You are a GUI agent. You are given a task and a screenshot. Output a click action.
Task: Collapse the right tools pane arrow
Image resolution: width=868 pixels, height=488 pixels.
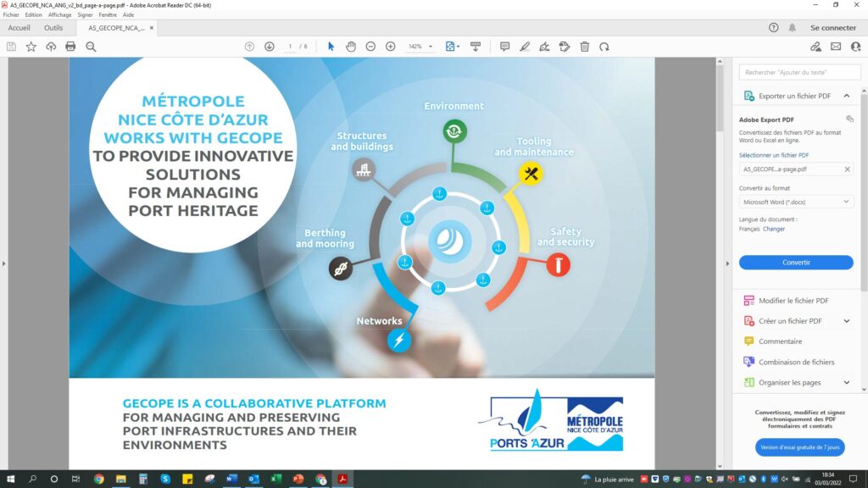[727, 263]
